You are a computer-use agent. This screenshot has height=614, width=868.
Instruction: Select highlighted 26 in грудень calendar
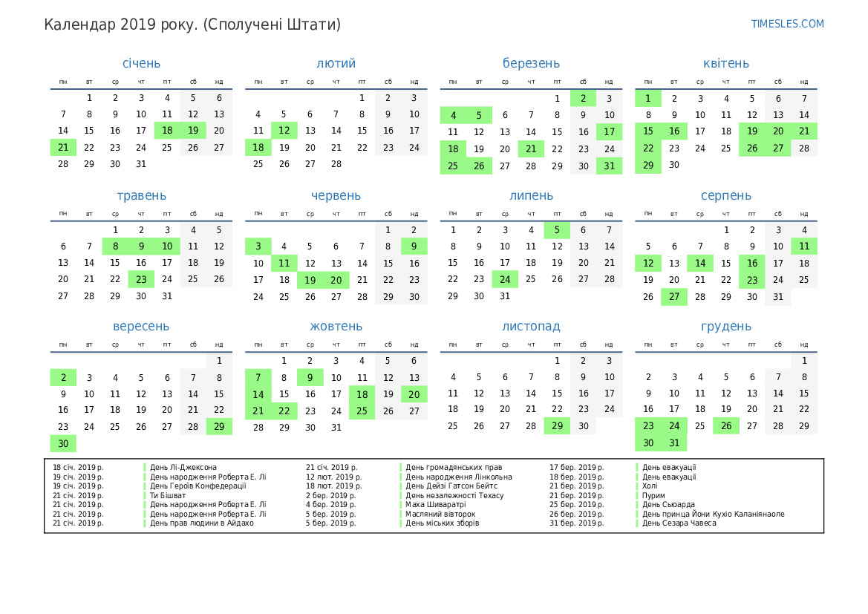pyautogui.click(x=726, y=426)
